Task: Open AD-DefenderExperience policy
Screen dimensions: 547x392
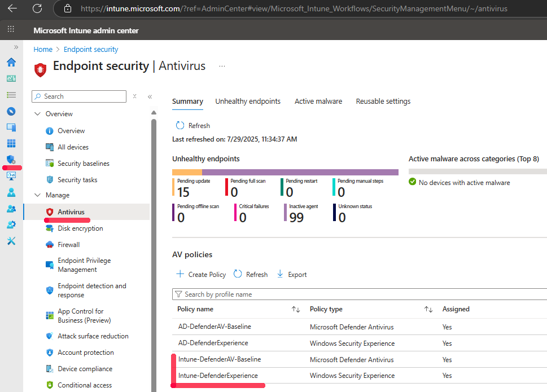Action: coord(213,343)
